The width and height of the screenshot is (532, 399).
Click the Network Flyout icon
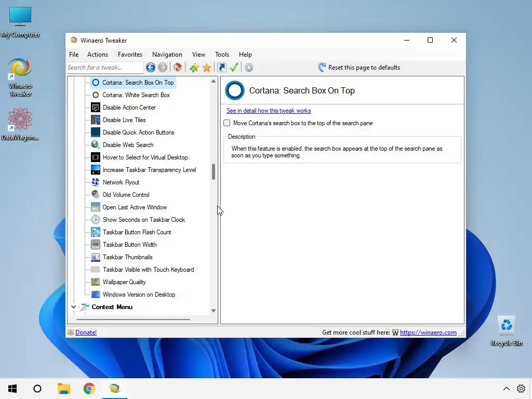[x=96, y=182]
